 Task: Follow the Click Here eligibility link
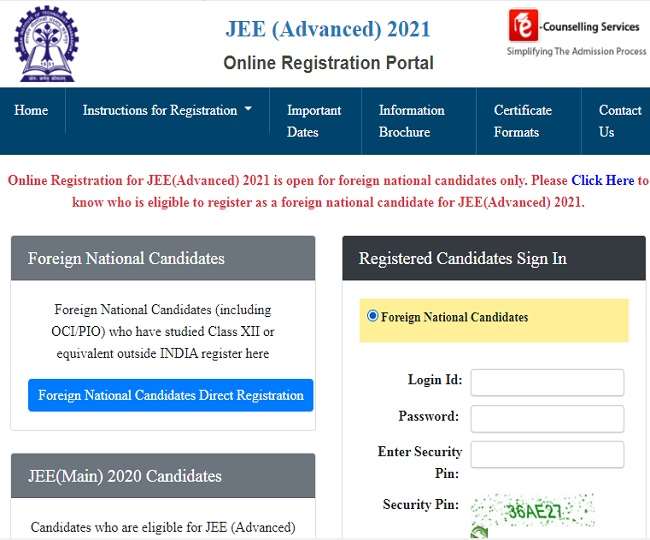point(602,180)
